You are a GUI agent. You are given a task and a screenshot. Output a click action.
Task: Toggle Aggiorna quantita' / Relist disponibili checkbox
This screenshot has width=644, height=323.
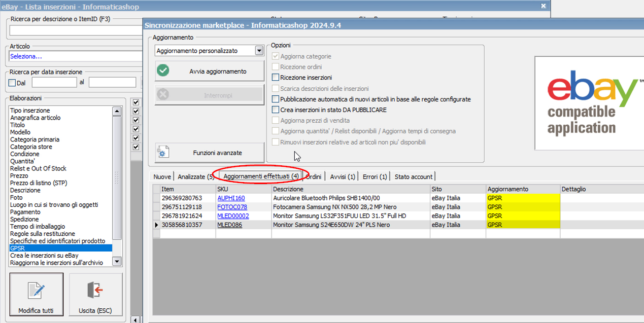point(276,131)
